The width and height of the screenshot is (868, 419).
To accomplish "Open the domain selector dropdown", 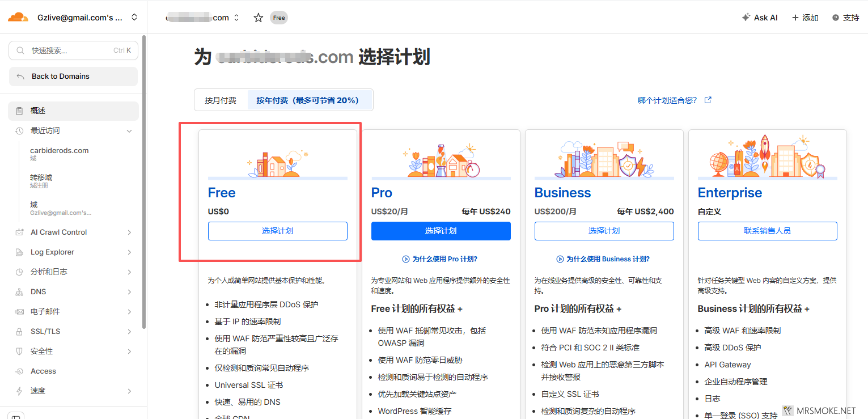I will tap(236, 18).
